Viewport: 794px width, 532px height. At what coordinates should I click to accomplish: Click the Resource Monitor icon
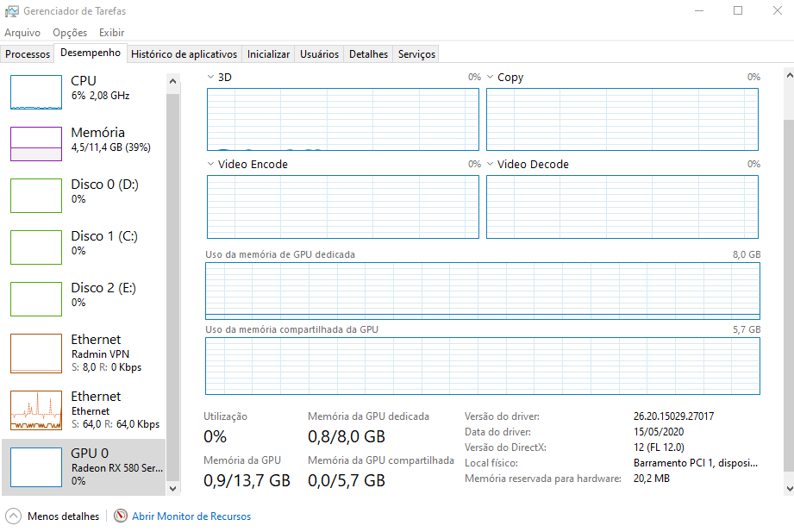click(x=121, y=516)
